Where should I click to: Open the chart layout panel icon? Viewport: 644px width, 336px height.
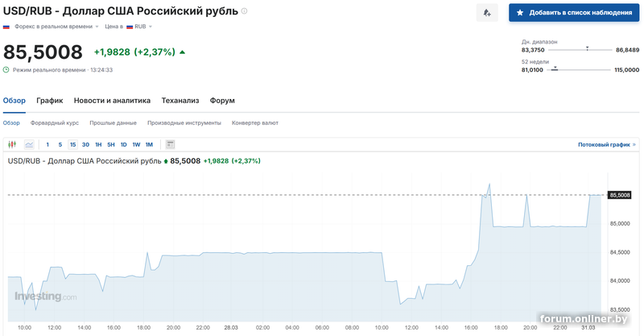pos(170,144)
